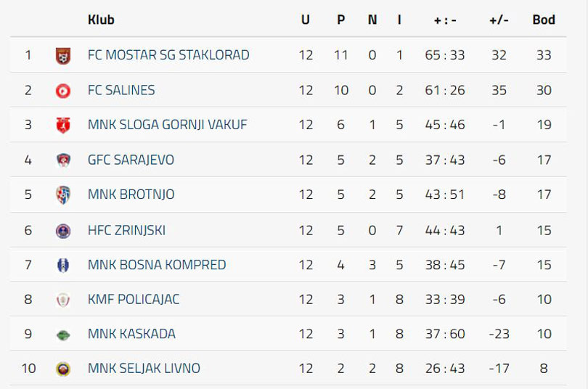The width and height of the screenshot is (588, 389).
Task: Select the HFC ZRINJSKI club name
Action: coord(126,231)
